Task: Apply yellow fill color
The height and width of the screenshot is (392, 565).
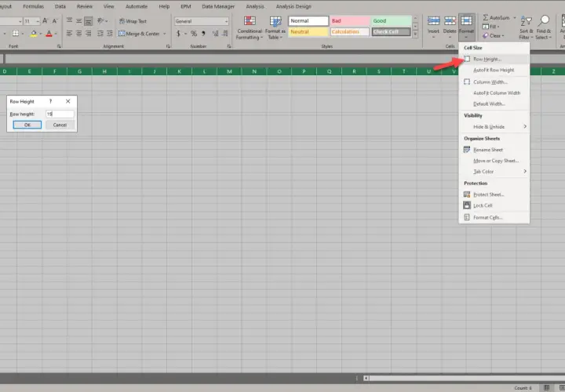Action: [x=34, y=34]
